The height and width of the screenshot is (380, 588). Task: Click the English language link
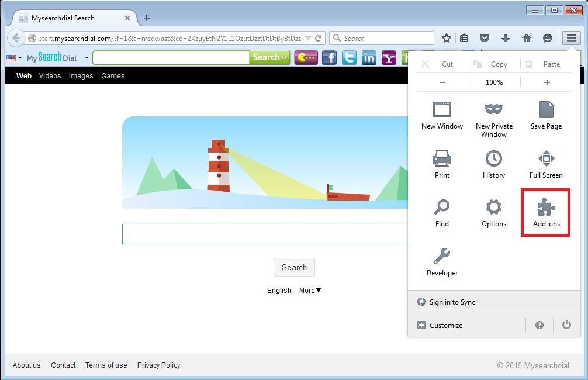pos(279,291)
